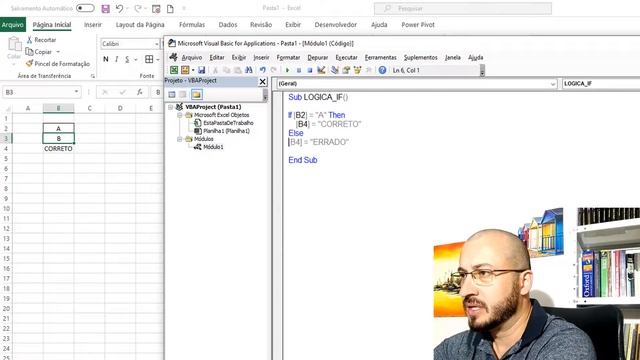Collapse the VBAProject (Pasta1) tree node
This screenshot has width=640, height=360.
(171, 107)
